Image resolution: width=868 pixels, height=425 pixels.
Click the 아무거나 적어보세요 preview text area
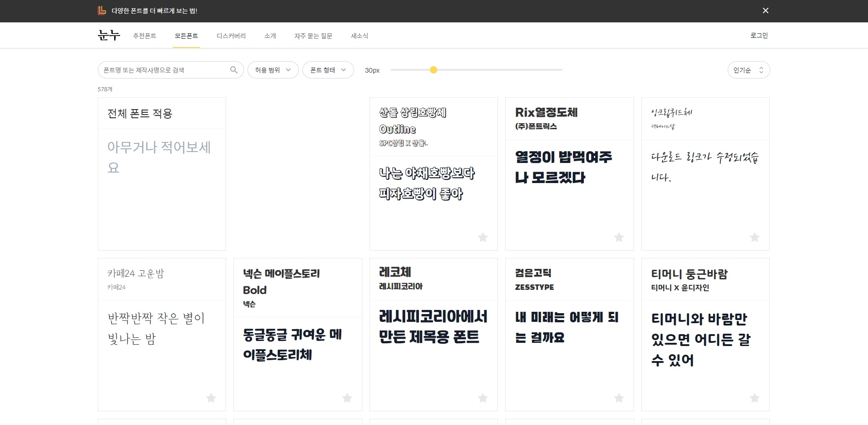[x=159, y=157]
